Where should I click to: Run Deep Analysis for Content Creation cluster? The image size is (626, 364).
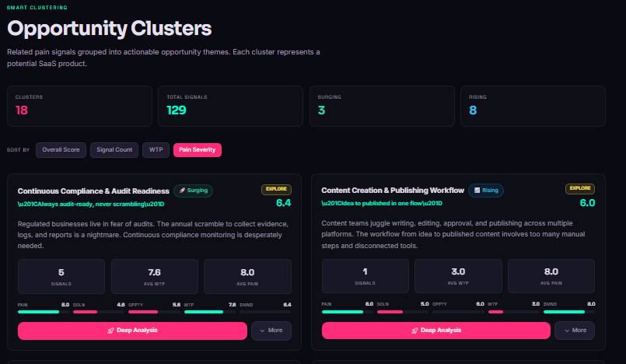[436, 331]
